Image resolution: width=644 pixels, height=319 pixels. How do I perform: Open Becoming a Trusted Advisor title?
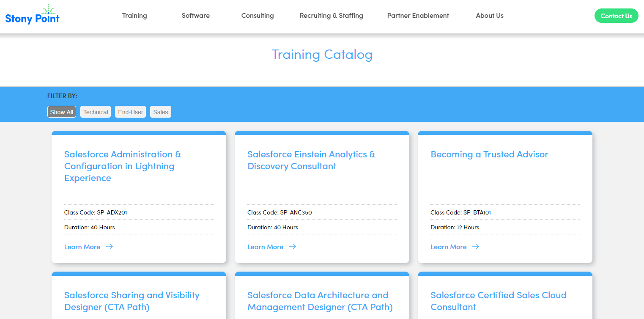pos(489,154)
